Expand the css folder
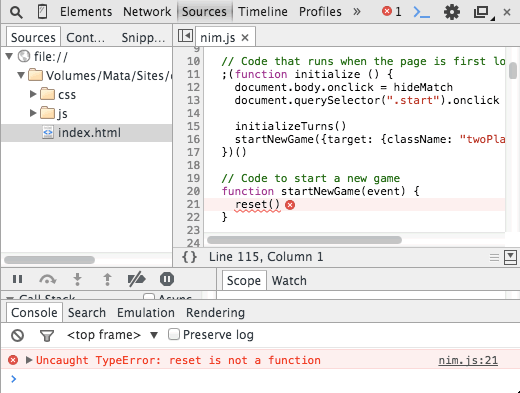Viewport: 520px width, 393px height. click(x=33, y=94)
